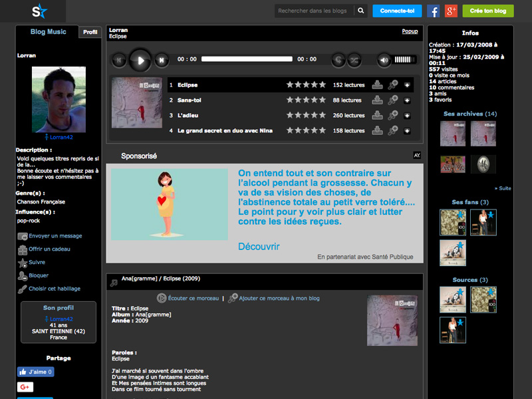Expand the plus button for L'adieu
This screenshot has height=399, width=532.
pyautogui.click(x=407, y=116)
